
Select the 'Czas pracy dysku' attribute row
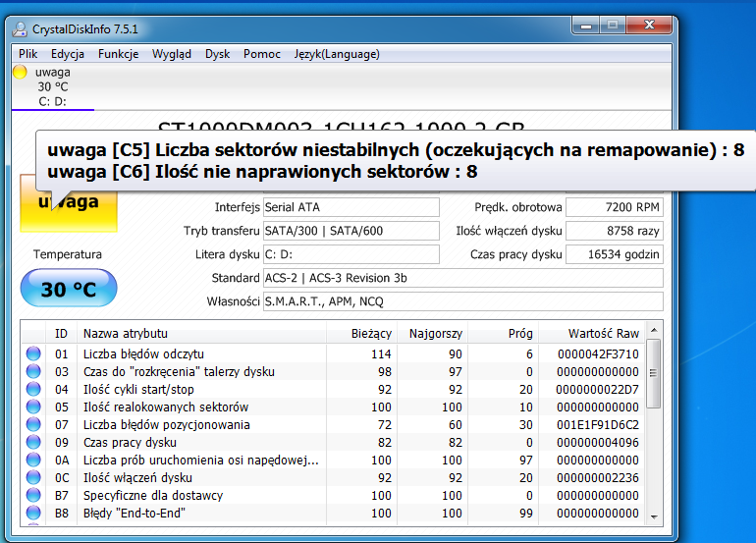click(x=334, y=442)
